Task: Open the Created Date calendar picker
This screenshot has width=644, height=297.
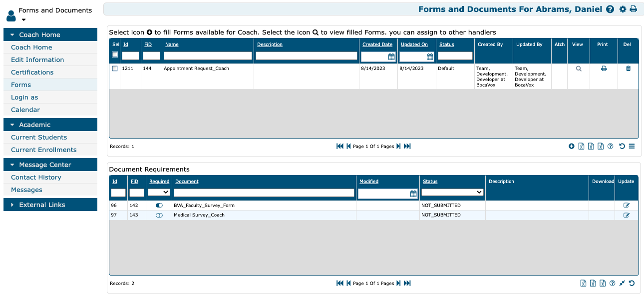Action: [391, 56]
